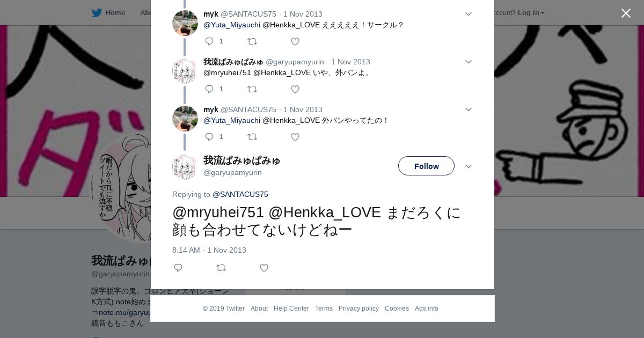
Task: Follow 我流ぱみゅぱみゅ
Action: click(x=426, y=166)
